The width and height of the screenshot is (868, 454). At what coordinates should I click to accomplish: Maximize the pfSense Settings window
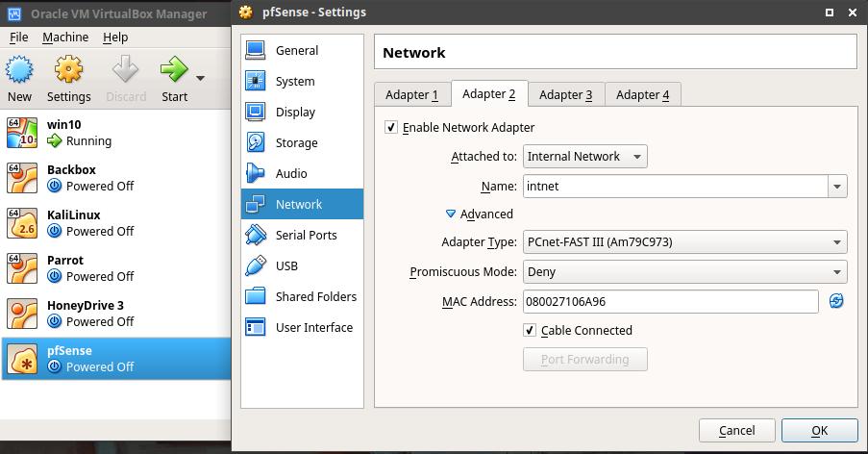(830, 13)
